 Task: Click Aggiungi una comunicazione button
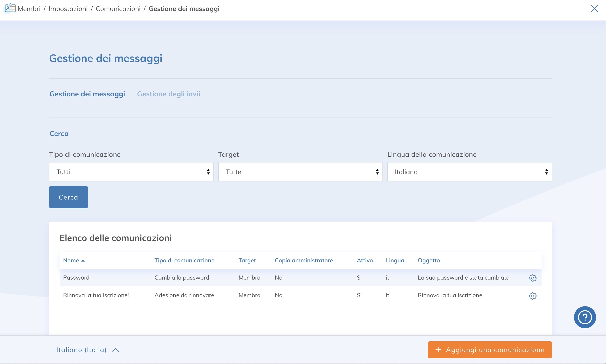pyautogui.click(x=489, y=350)
